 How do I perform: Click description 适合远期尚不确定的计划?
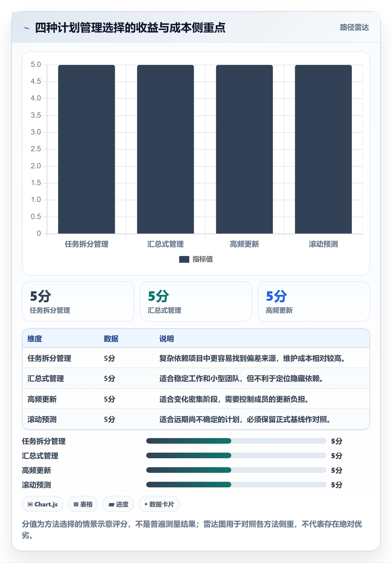pos(199,419)
